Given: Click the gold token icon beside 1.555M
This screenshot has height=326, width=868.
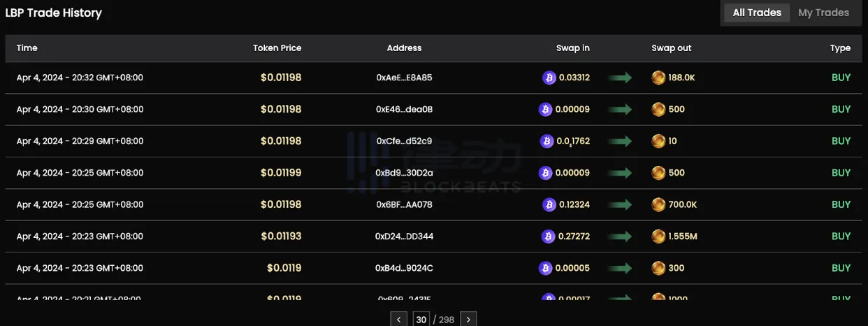Looking at the screenshot, I should [658, 236].
